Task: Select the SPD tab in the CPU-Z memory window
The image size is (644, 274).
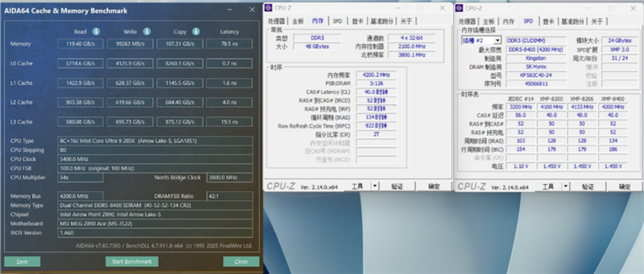Action: pos(337,21)
